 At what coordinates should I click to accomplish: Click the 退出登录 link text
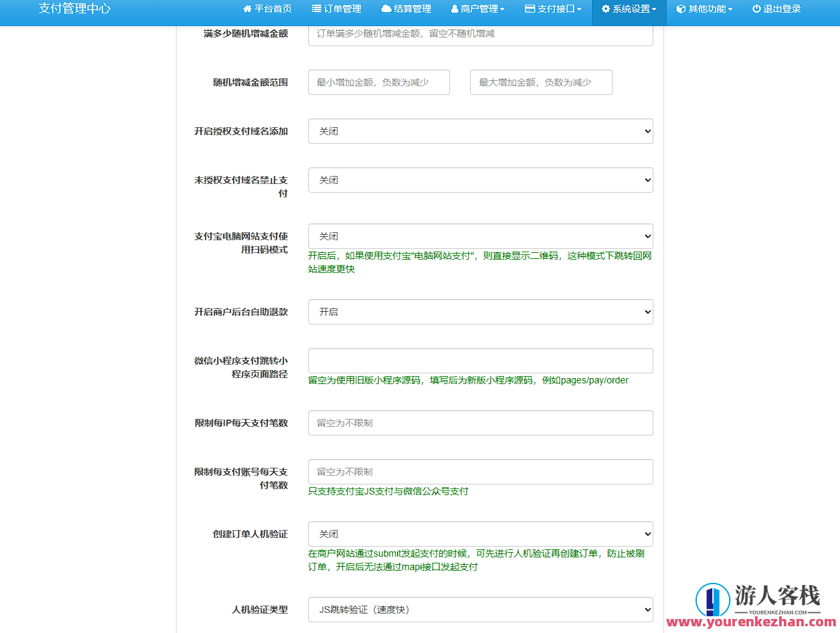pyautogui.click(x=782, y=9)
